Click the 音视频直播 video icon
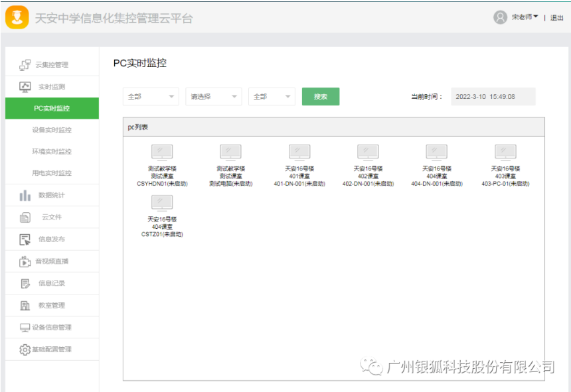 pyautogui.click(x=25, y=261)
